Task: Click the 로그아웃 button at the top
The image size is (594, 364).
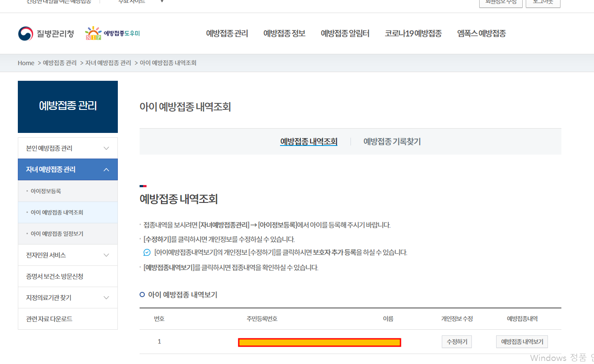Action: (543, 2)
